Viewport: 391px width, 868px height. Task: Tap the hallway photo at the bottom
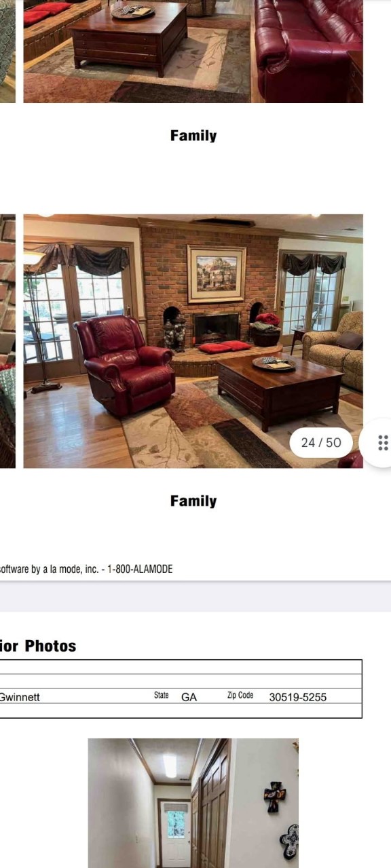[x=193, y=803]
